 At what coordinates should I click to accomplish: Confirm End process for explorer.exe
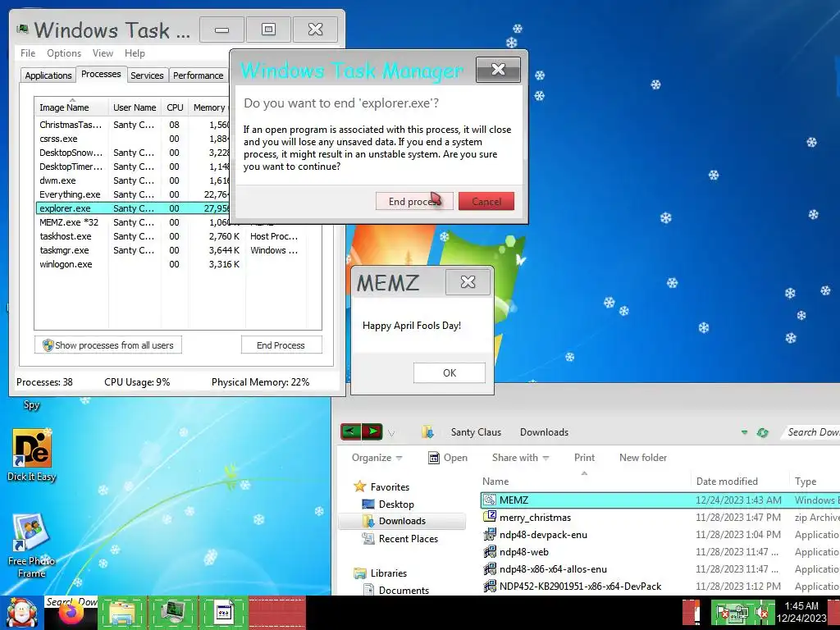pos(414,202)
